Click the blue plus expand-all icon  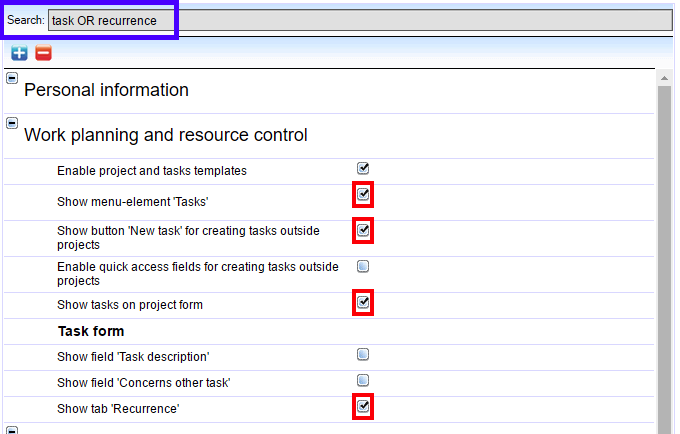pos(20,53)
